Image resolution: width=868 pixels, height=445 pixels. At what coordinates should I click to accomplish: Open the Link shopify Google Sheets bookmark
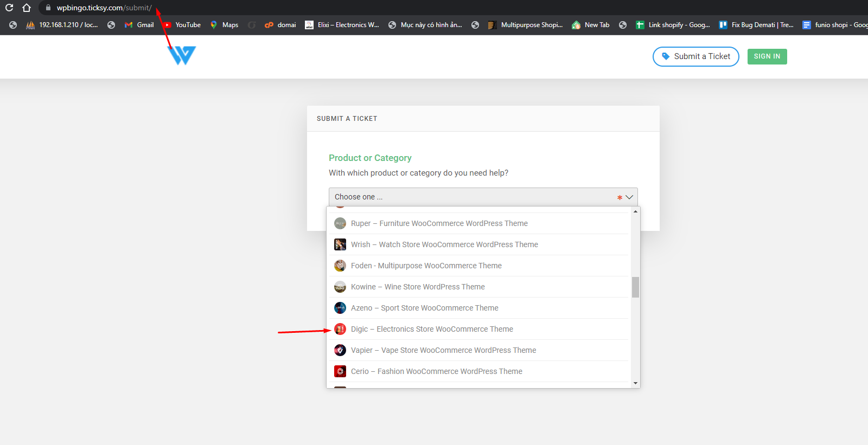(x=673, y=25)
